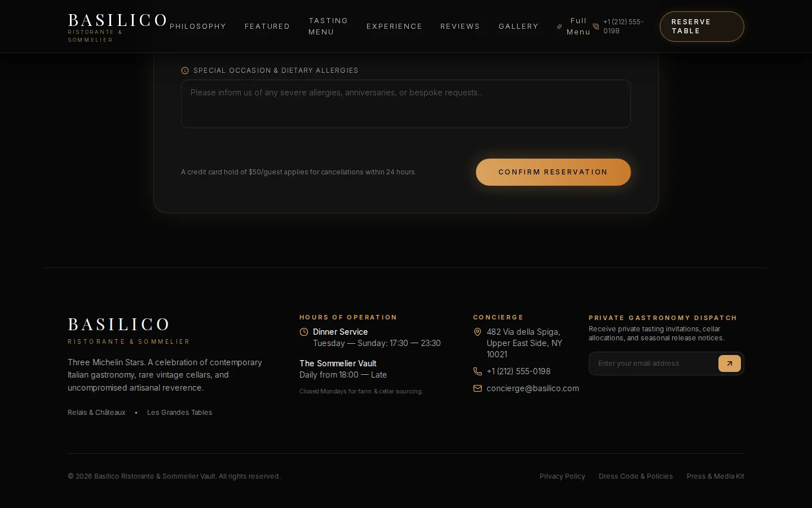This screenshot has height=508, width=812.
Task: Click the Basilico logo in the header
Action: [x=117, y=27]
